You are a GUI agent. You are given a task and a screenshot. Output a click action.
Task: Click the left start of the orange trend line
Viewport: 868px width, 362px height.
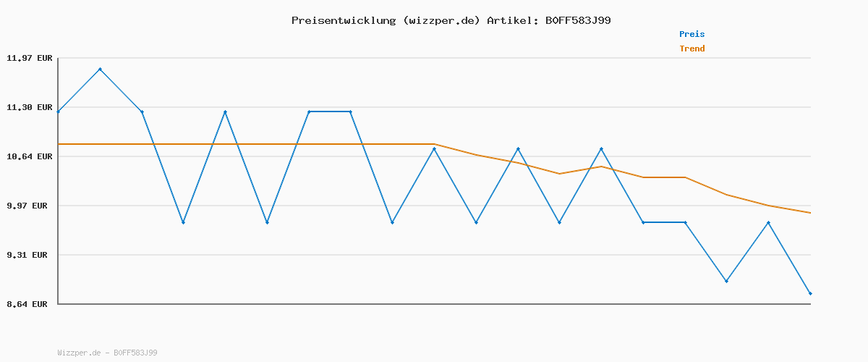59,144
